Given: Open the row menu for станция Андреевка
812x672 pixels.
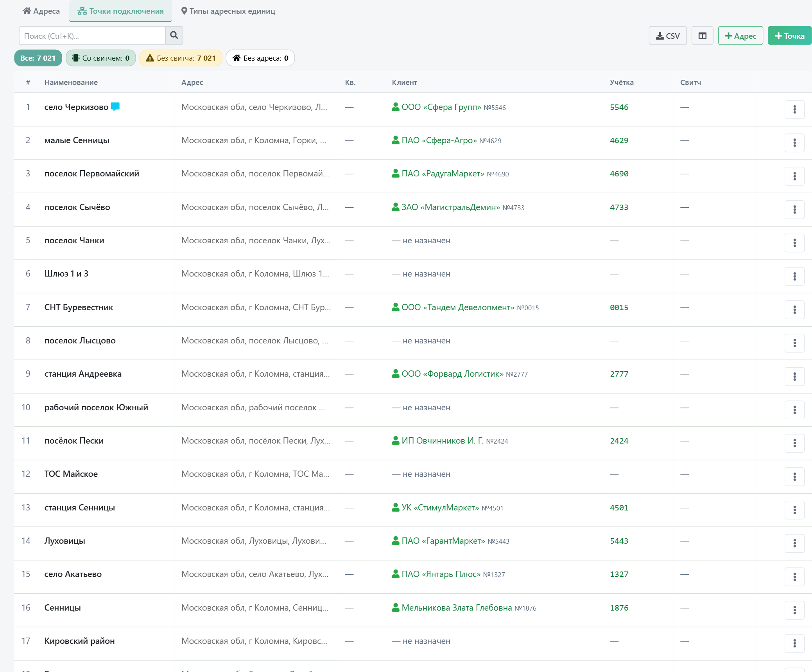Looking at the screenshot, I should point(794,377).
